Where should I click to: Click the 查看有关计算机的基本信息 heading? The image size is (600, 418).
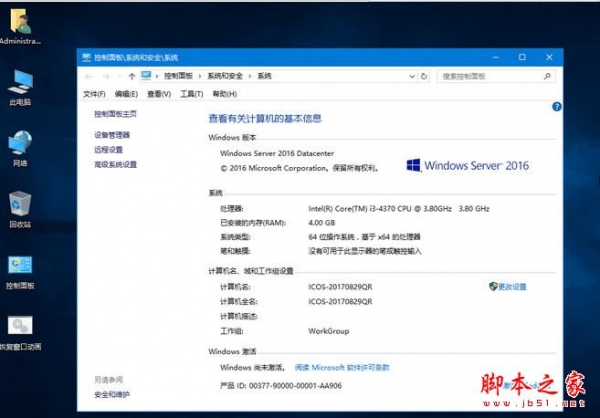point(265,119)
